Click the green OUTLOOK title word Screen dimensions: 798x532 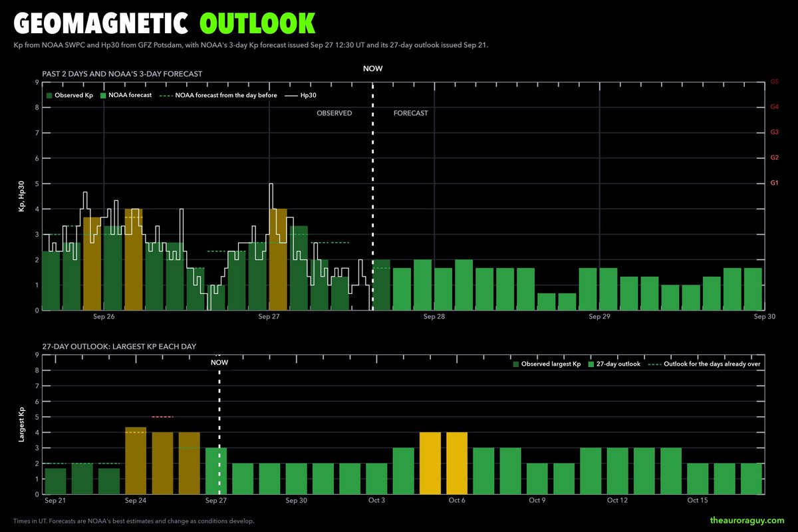coord(257,23)
